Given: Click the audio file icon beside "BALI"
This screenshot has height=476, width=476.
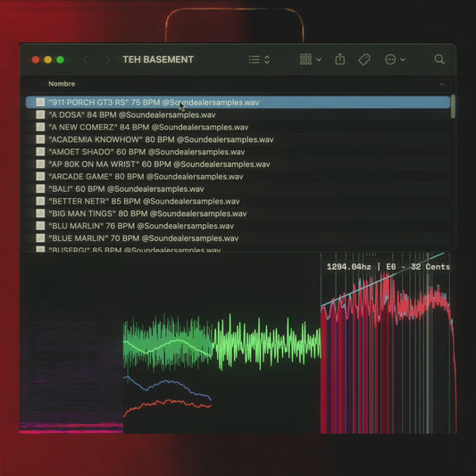Looking at the screenshot, I should 40,188.
